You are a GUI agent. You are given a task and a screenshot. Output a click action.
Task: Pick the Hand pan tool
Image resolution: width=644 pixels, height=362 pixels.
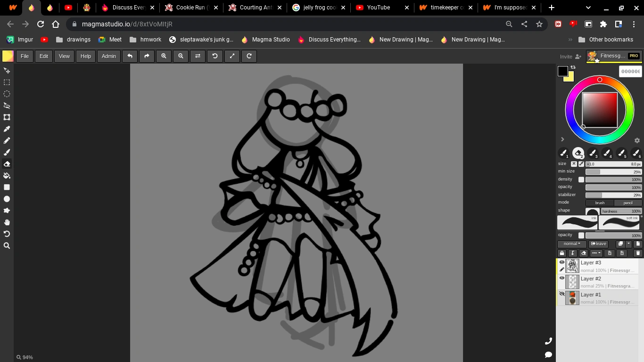[7, 222]
